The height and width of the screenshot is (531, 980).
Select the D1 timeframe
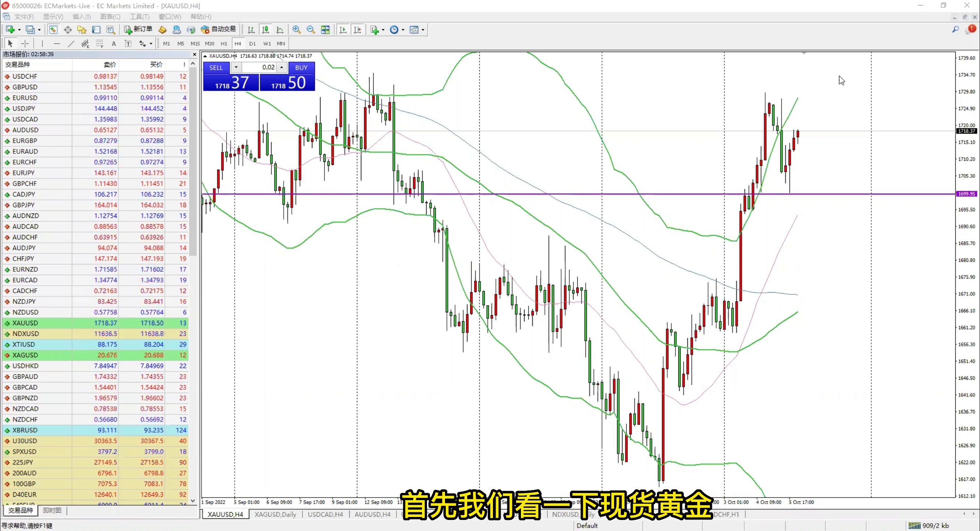[252, 44]
